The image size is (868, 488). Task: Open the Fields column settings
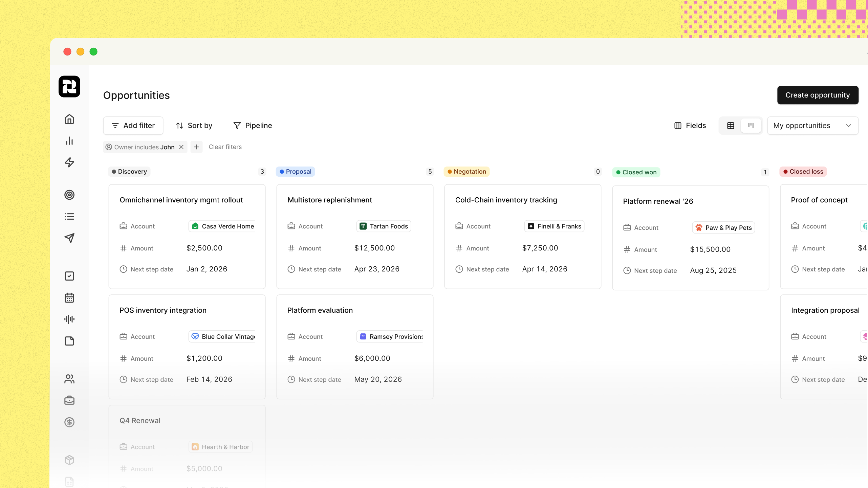coord(690,126)
